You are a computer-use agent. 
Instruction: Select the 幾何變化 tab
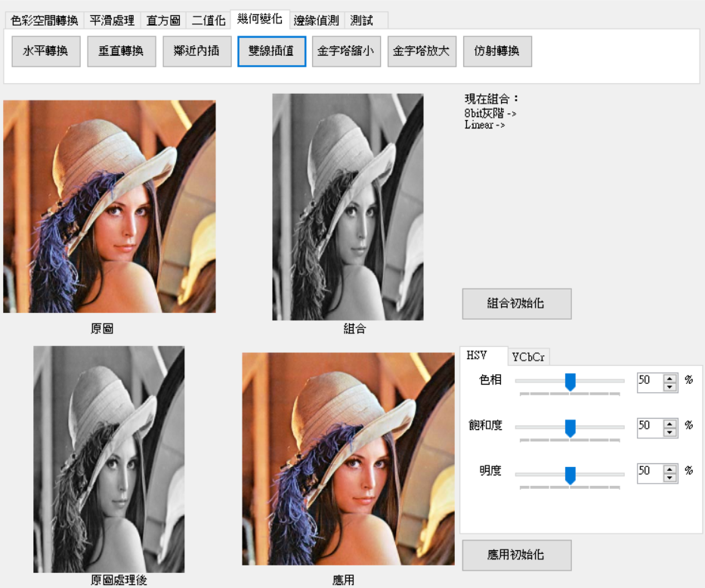point(260,20)
